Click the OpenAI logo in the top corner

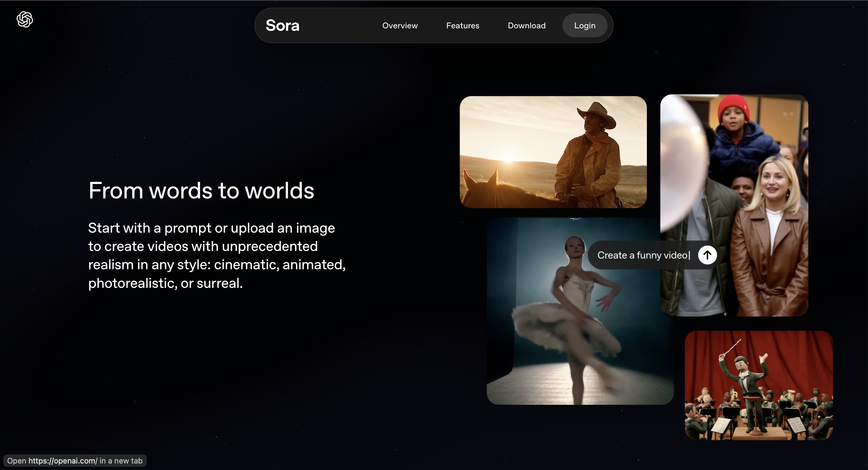[x=24, y=19]
